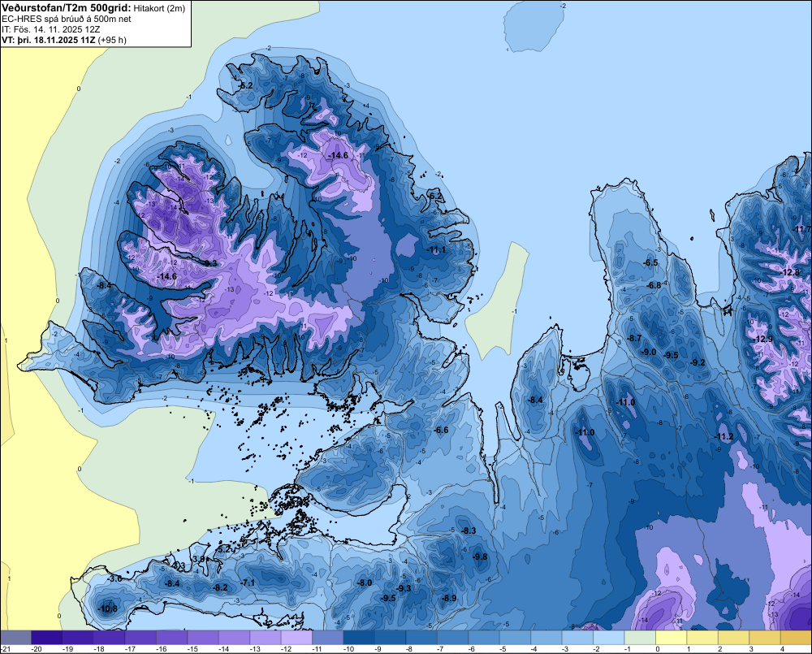Pick the legend color swatch for -7
The height and width of the screenshot is (654, 812).
pyautogui.click(x=452, y=638)
